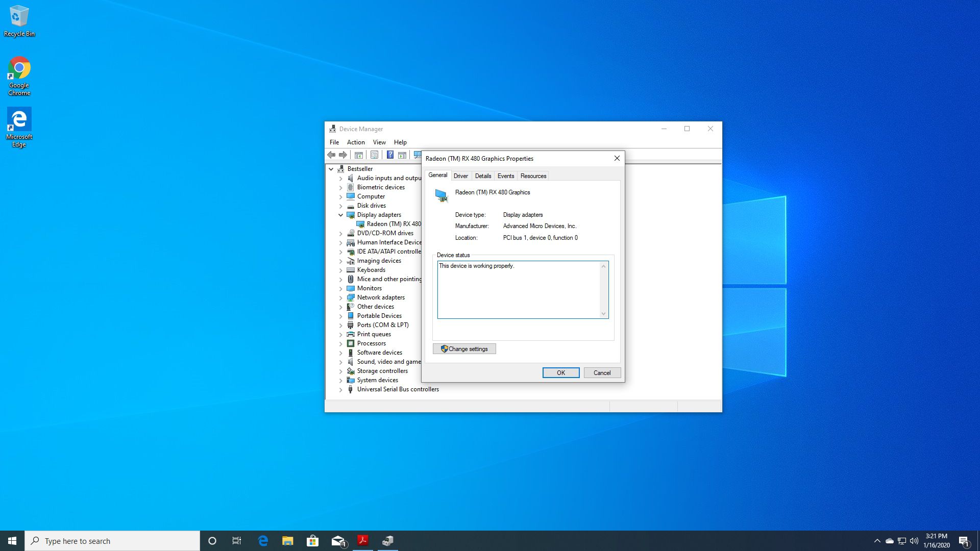980x551 pixels.
Task: Click the Driver tab in properties
Action: 460,176
